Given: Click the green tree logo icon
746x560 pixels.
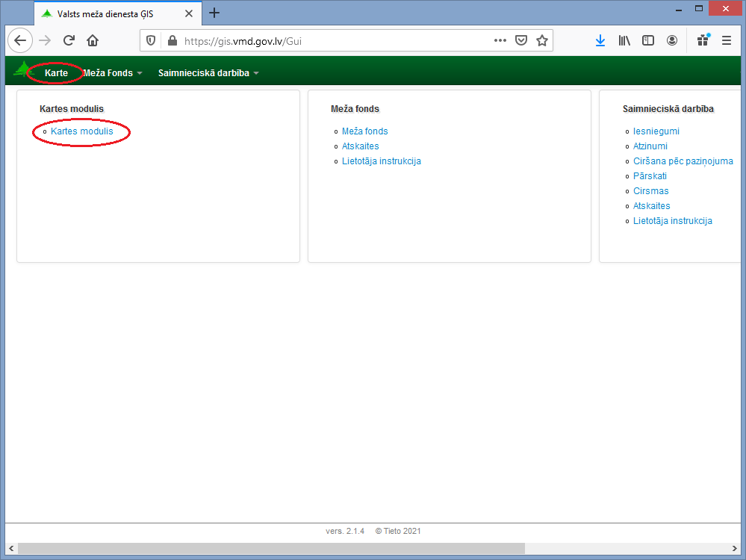Looking at the screenshot, I should click(x=22, y=71).
